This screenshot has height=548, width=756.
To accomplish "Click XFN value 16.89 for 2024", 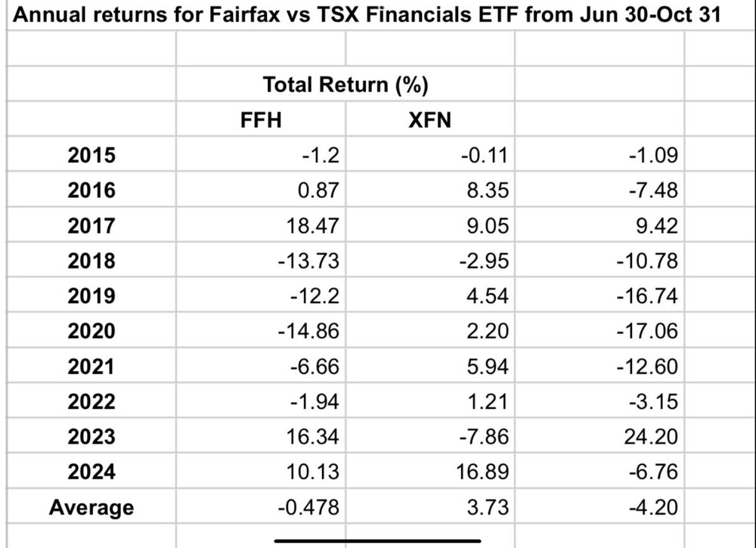I will [430, 471].
